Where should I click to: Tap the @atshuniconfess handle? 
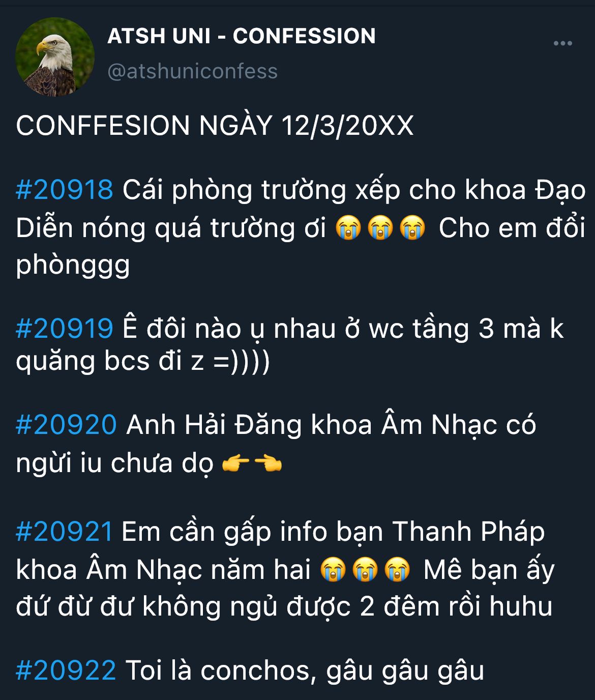click(193, 71)
